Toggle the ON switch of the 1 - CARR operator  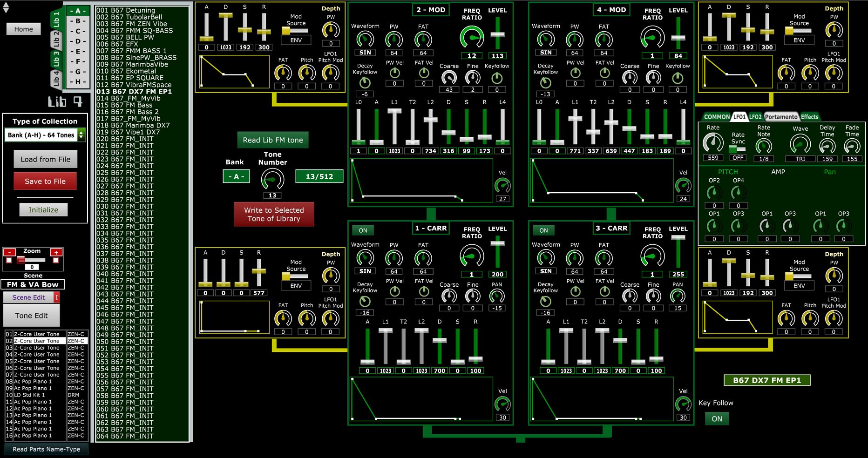pos(363,230)
